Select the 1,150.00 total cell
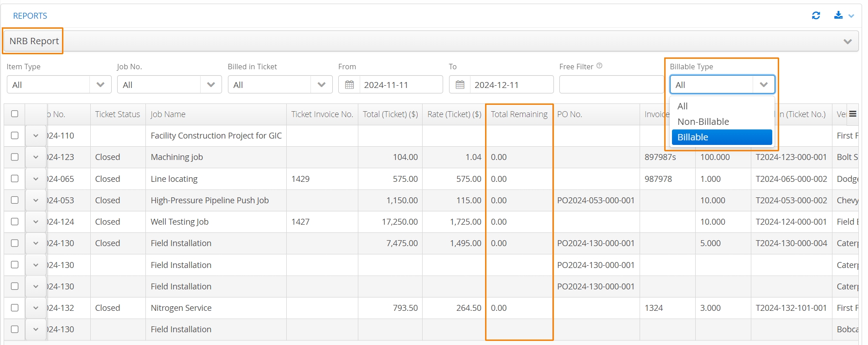The height and width of the screenshot is (345, 868). [390, 200]
